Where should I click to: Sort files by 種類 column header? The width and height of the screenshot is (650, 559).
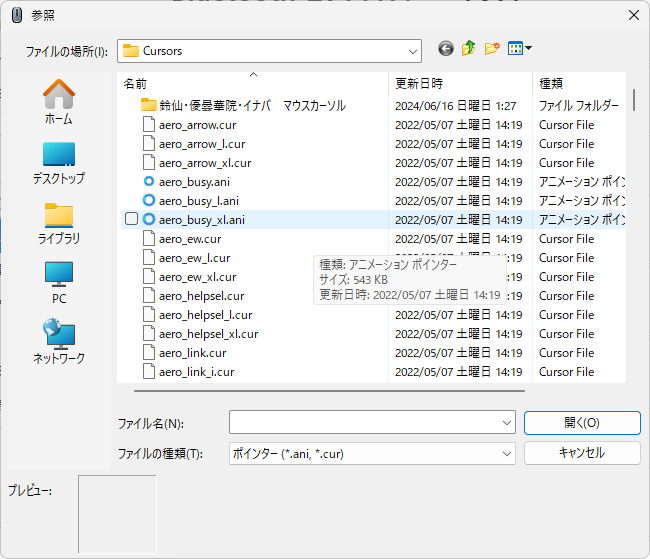(x=579, y=83)
